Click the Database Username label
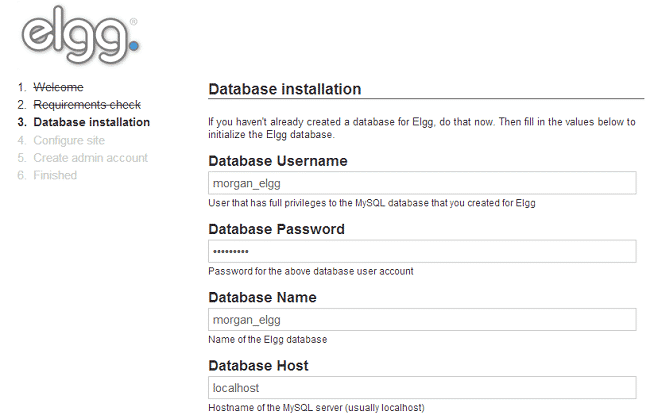Screen dimensions: 650x415 click(278, 161)
